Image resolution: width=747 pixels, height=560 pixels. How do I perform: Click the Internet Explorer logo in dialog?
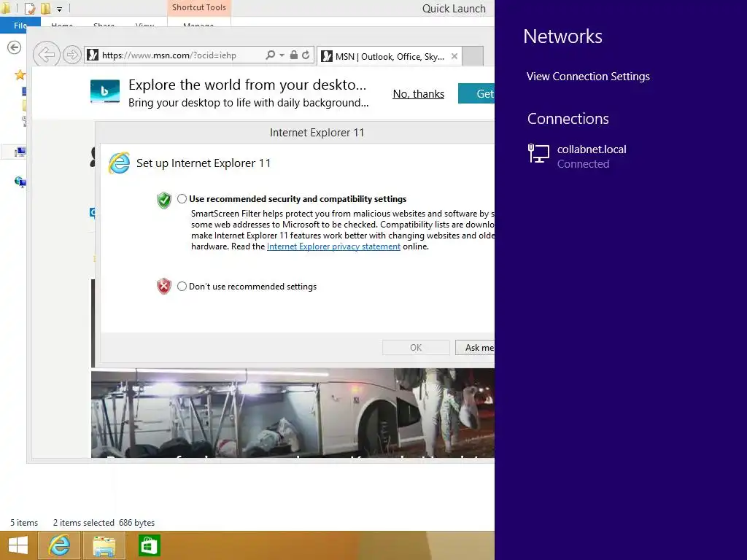[x=119, y=163]
